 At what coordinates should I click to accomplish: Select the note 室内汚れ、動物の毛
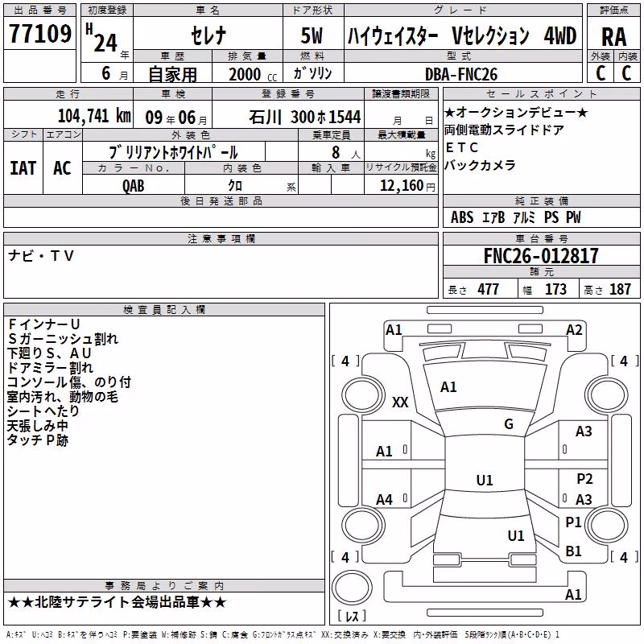pyautogui.click(x=63, y=397)
